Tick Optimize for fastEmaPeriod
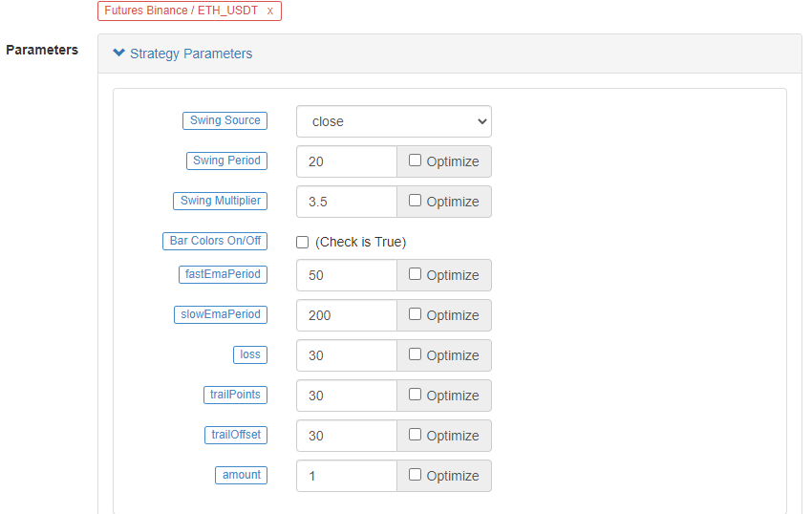812x514 pixels. 415,274
